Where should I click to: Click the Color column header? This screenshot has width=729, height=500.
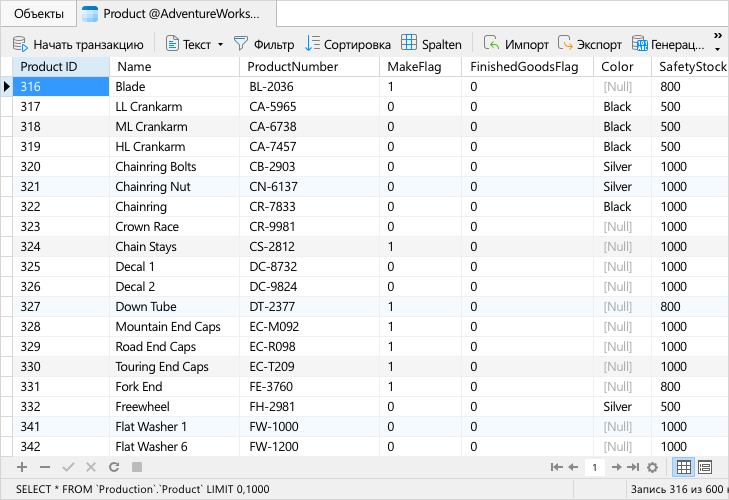click(623, 67)
